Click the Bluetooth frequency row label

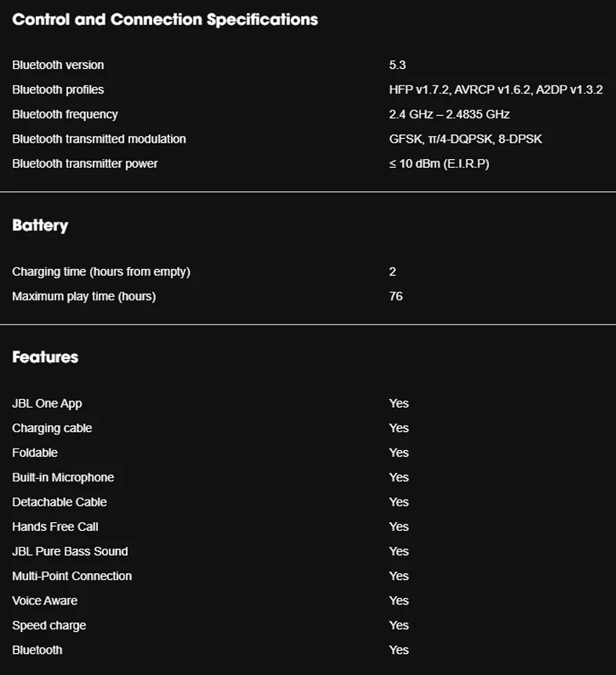point(65,114)
